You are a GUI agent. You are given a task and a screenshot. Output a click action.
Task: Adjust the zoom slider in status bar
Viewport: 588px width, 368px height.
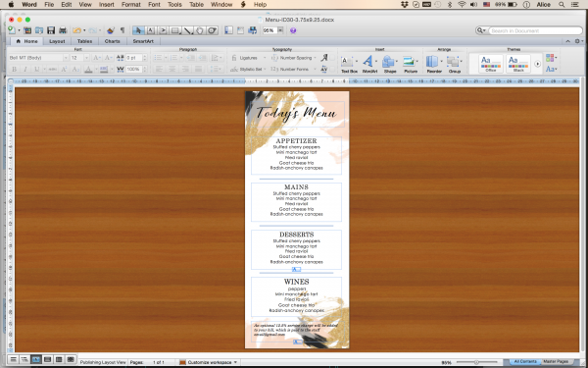pyautogui.click(x=476, y=362)
